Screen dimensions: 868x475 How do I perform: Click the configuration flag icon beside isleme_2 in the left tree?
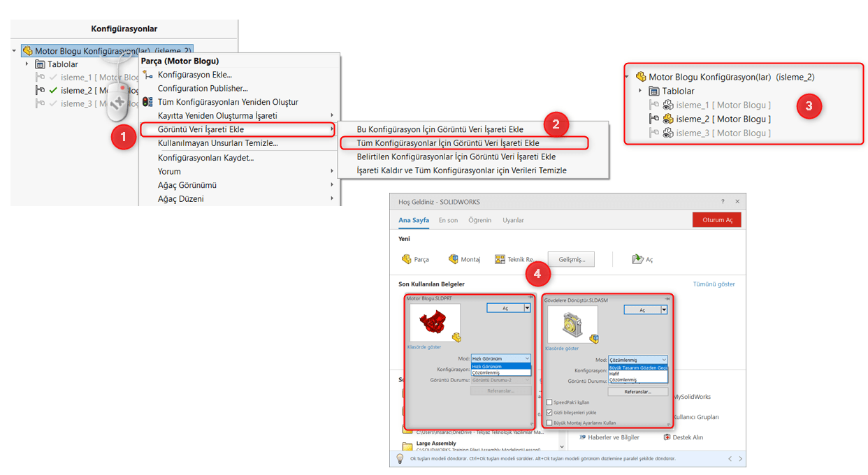40,90
